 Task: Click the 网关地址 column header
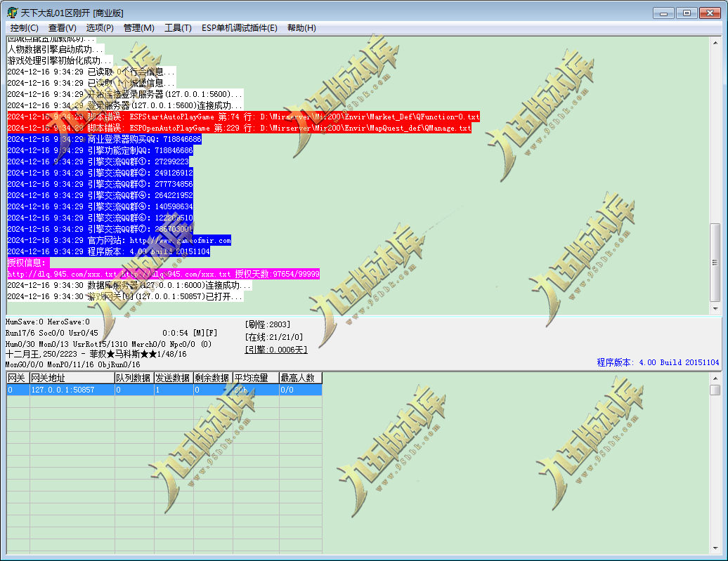coord(72,378)
